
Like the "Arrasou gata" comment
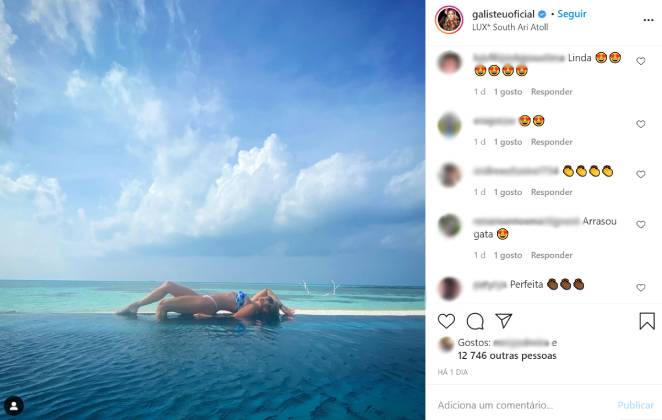coord(641,225)
